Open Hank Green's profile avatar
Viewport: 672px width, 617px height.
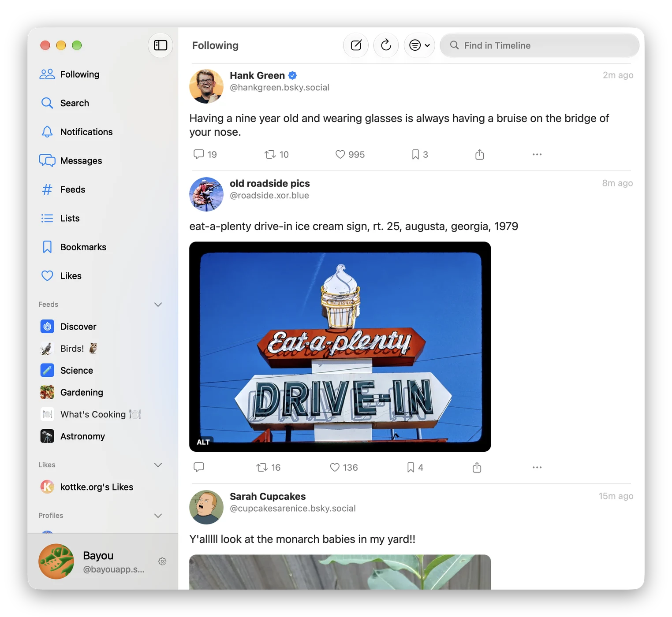206,86
